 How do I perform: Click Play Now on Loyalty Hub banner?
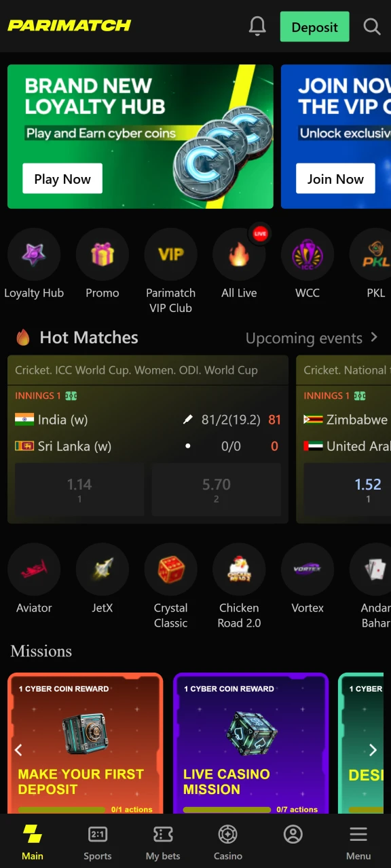tap(62, 179)
